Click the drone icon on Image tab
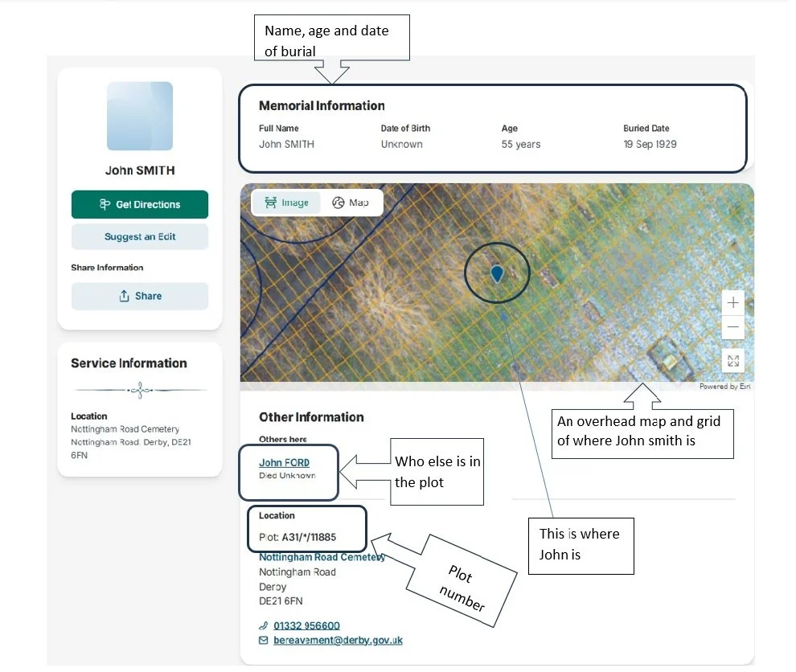Viewport: 796px width, 672px height. (x=271, y=203)
